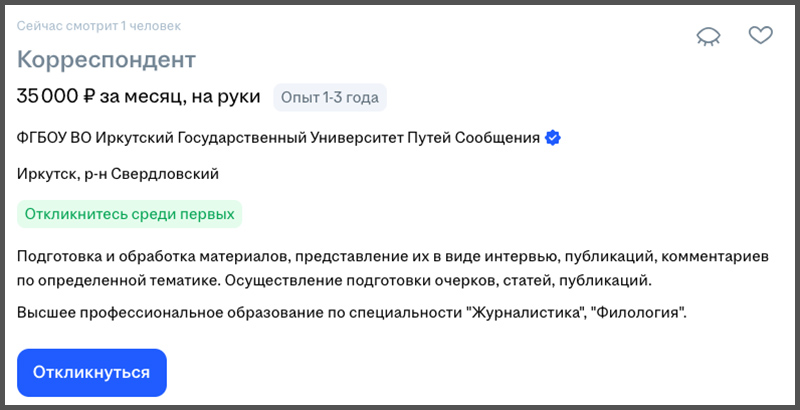Select the Иркутск, р-н Свердловский address

point(118,174)
